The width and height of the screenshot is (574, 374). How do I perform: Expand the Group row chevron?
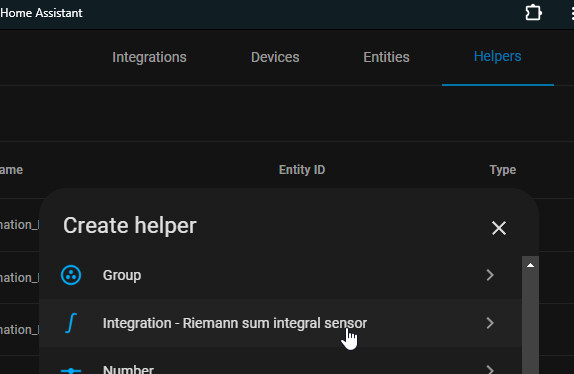[x=490, y=275]
